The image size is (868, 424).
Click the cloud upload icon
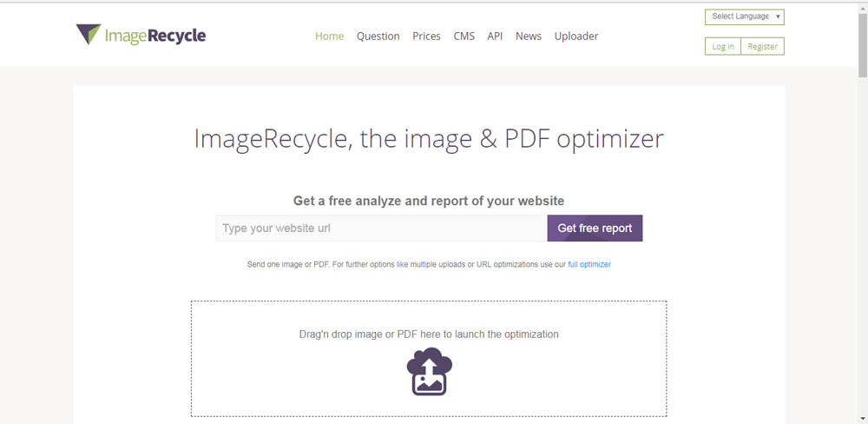[x=429, y=372]
